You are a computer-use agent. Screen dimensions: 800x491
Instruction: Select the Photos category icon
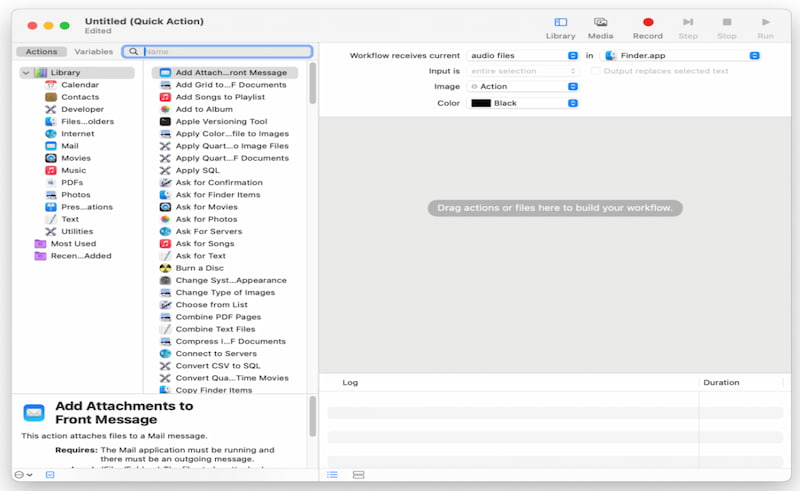pyautogui.click(x=51, y=195)
